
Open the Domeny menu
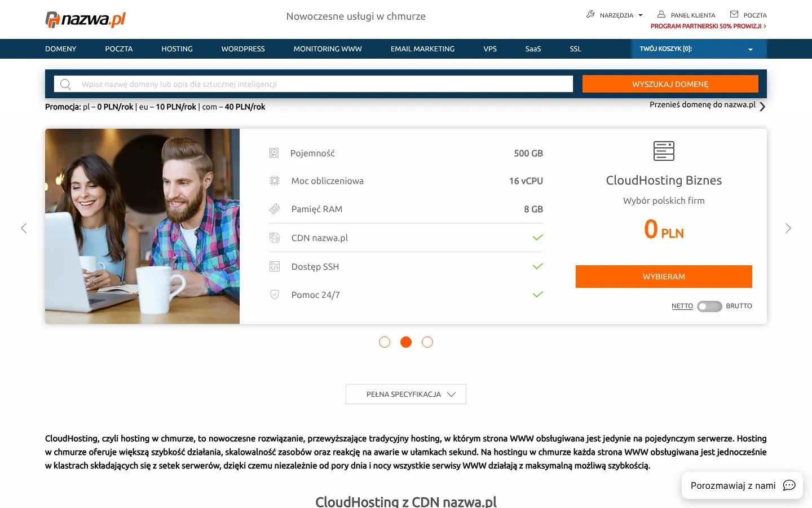(60, 49)
